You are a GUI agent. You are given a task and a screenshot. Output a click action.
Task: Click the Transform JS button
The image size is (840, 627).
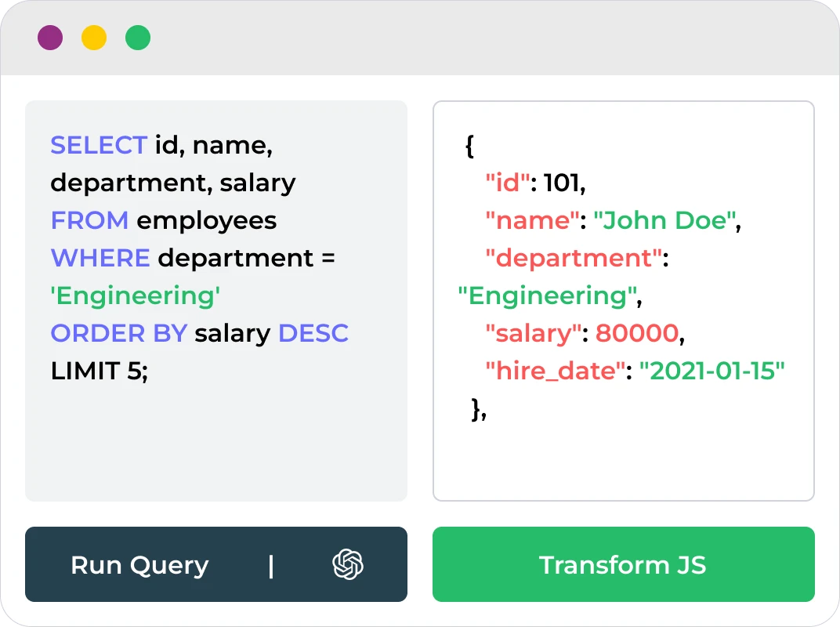[623, 564]
